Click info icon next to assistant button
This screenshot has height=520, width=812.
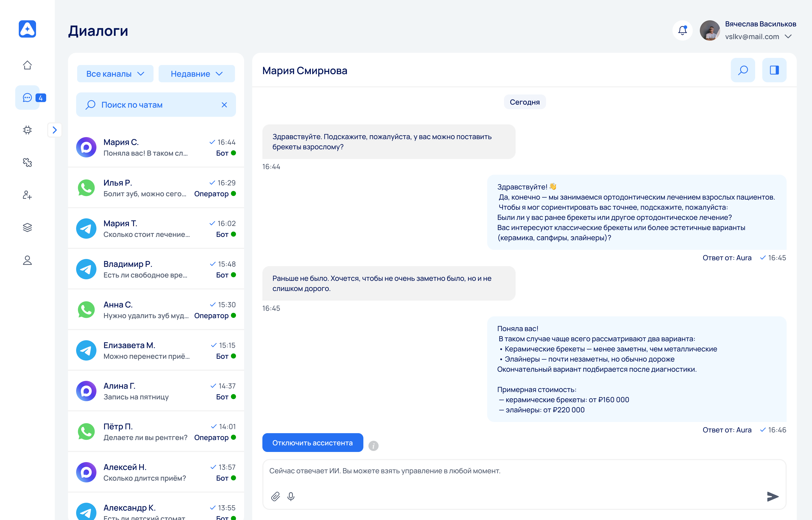click(x=373, y=446)
